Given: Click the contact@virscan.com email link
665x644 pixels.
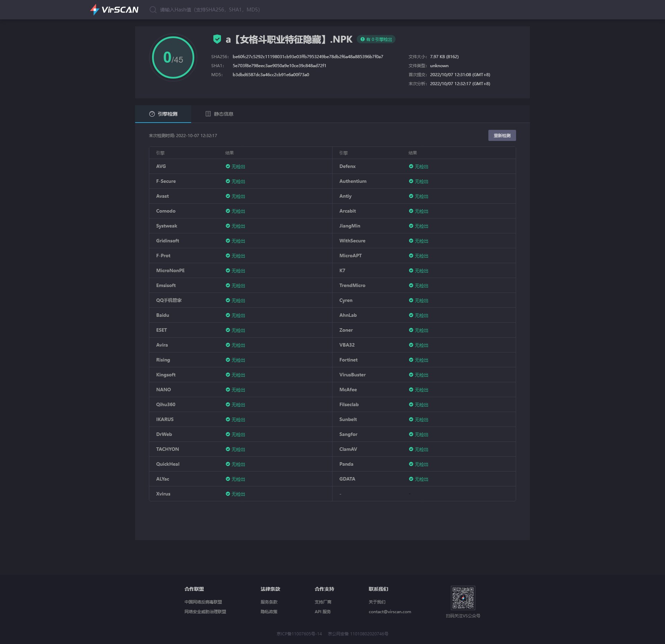Looking at the screenshot, I should [x=390, y=612].
